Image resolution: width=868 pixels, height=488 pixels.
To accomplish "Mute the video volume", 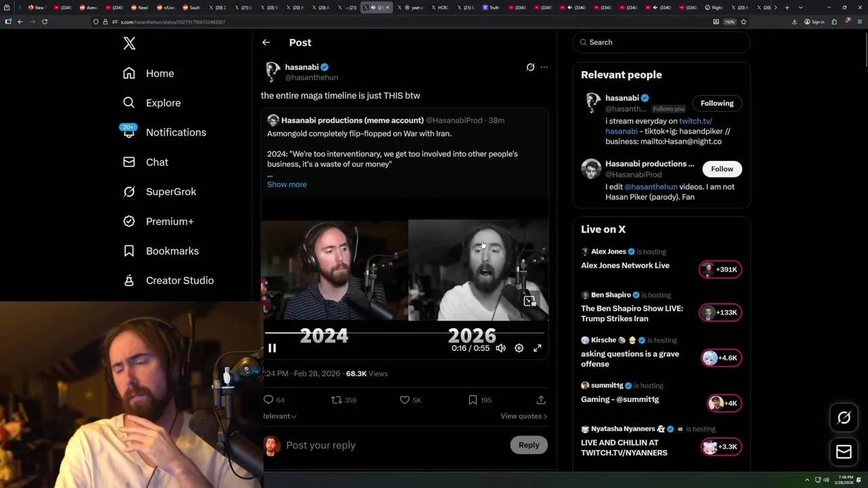I will click(500, 348).
